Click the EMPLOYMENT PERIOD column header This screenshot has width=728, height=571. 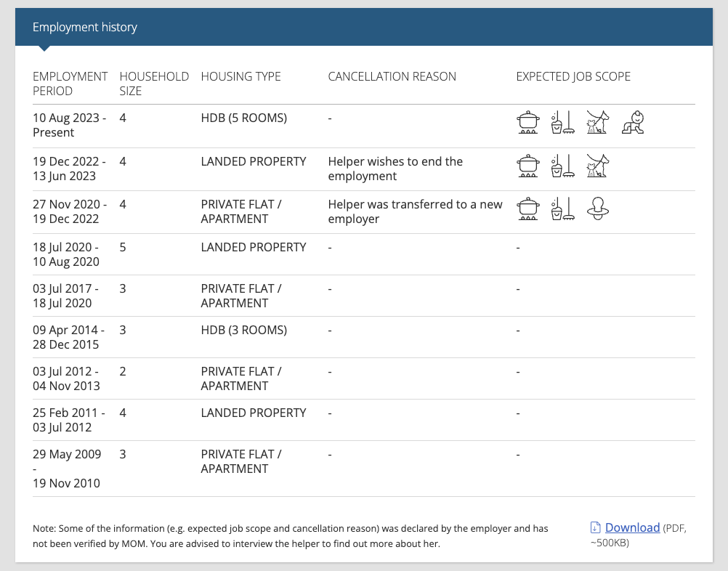point(70,84)
